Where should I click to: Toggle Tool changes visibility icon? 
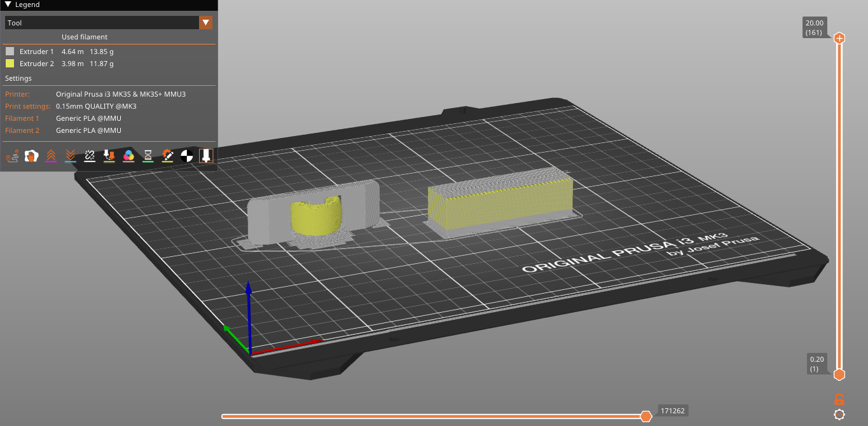pyautogui.click(x=109, y=156)
